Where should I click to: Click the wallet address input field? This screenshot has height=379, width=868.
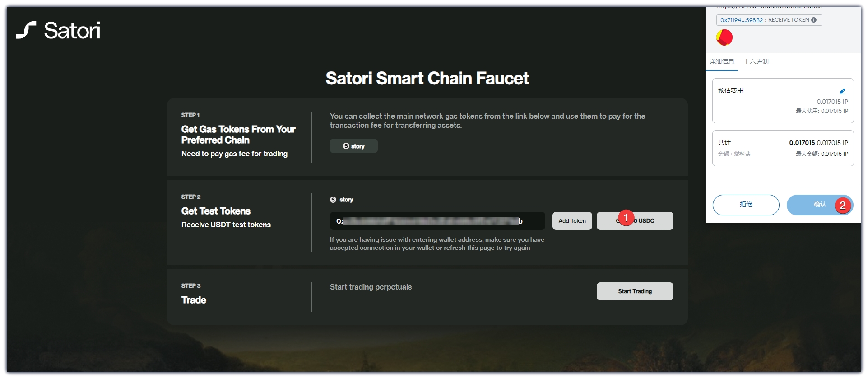(437, 221)
